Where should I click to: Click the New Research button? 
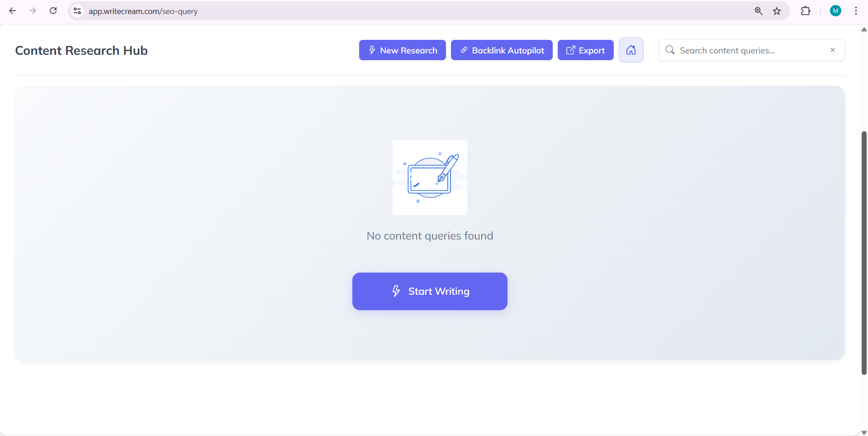(402, 50)
